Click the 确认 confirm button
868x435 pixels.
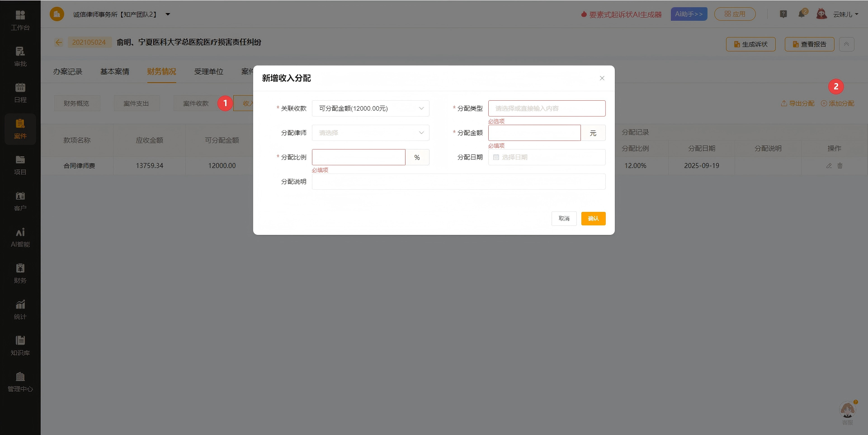(593, 219)
